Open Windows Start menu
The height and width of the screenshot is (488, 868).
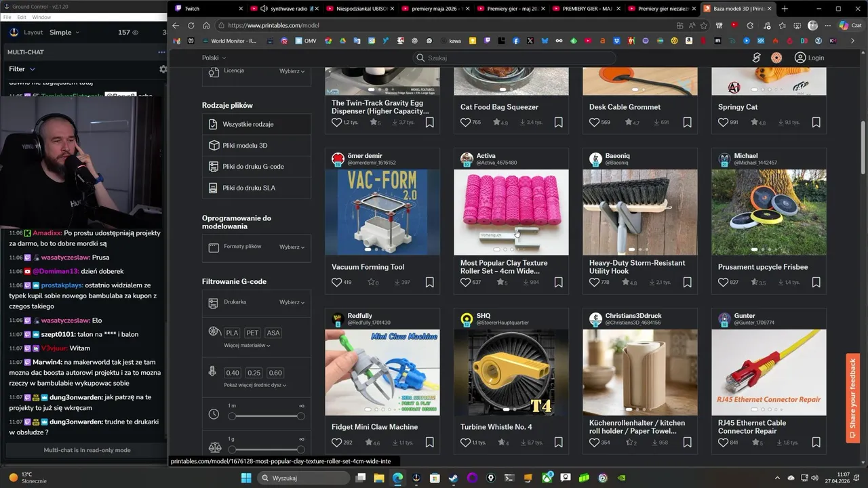pyautogui.click(x=246, y=478)
